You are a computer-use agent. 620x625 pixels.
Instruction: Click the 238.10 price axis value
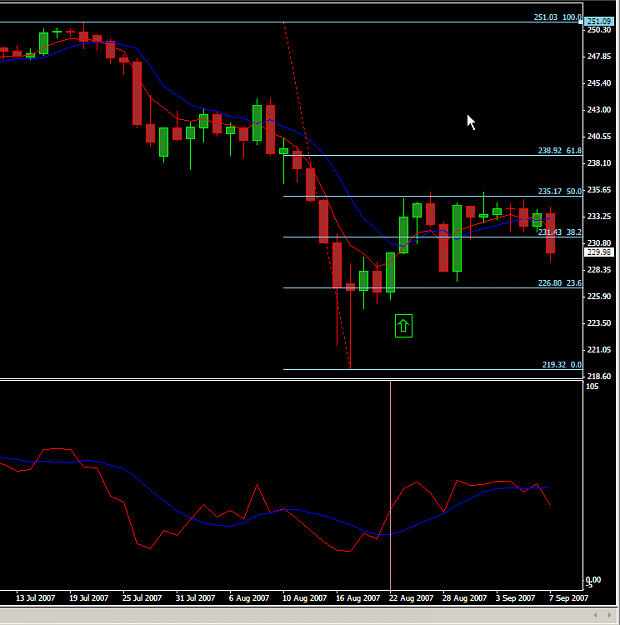(x=599, y=163)
